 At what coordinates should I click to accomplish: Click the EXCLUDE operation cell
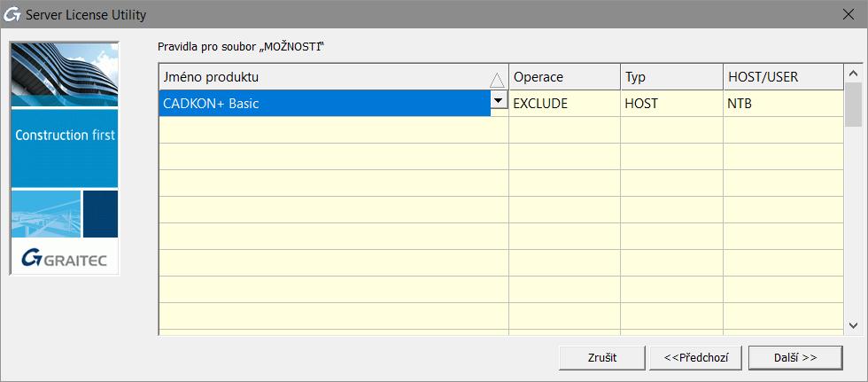point(563,104)
